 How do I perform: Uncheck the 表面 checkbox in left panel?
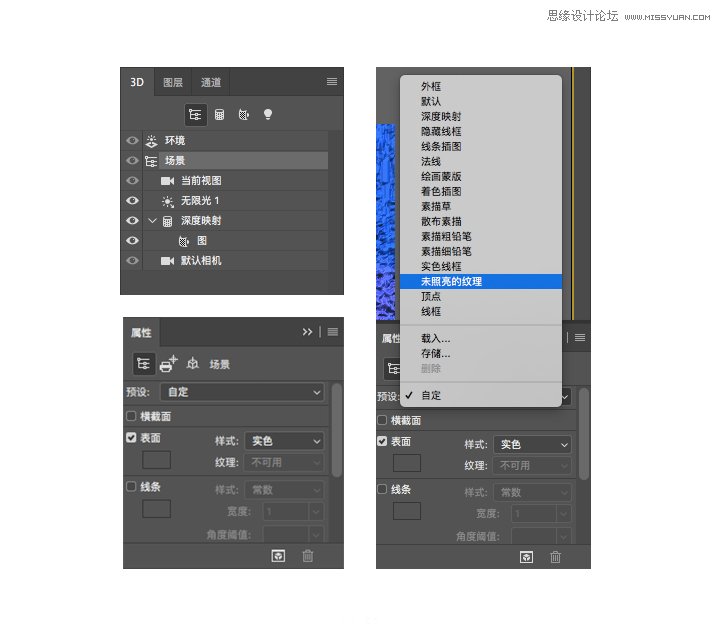[x=131, y=438]
